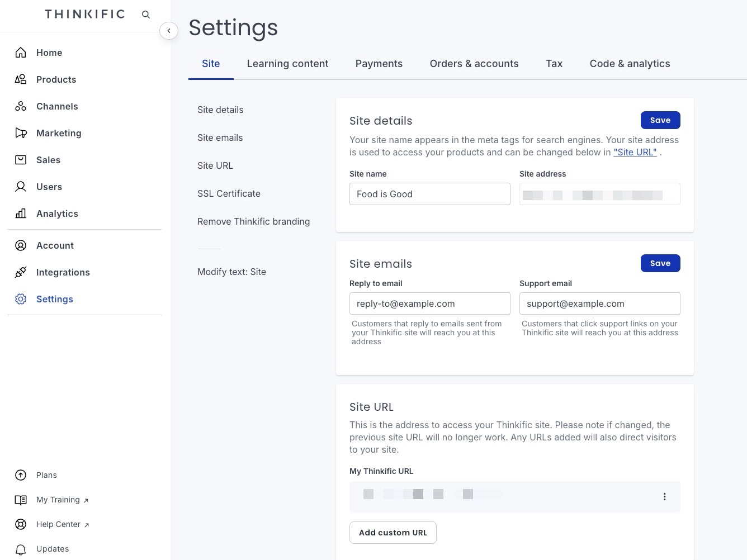Screen dimensions: 747x560
Task: Switch to the Payments tab
Action: tap(379, 64)
